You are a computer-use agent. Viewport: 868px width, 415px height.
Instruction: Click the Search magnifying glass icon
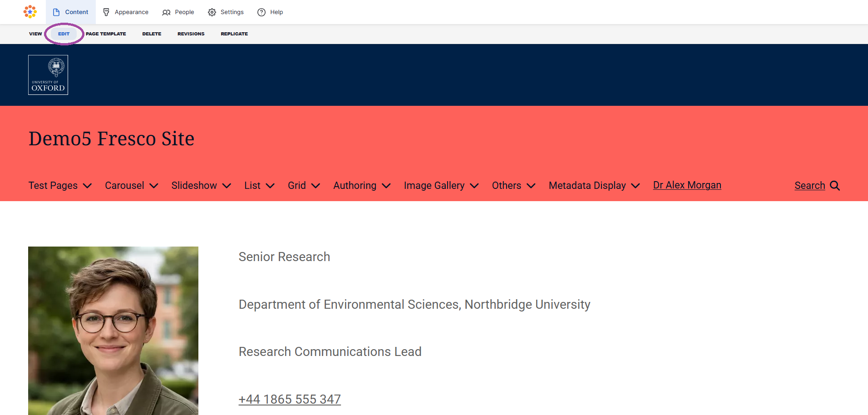834,186
